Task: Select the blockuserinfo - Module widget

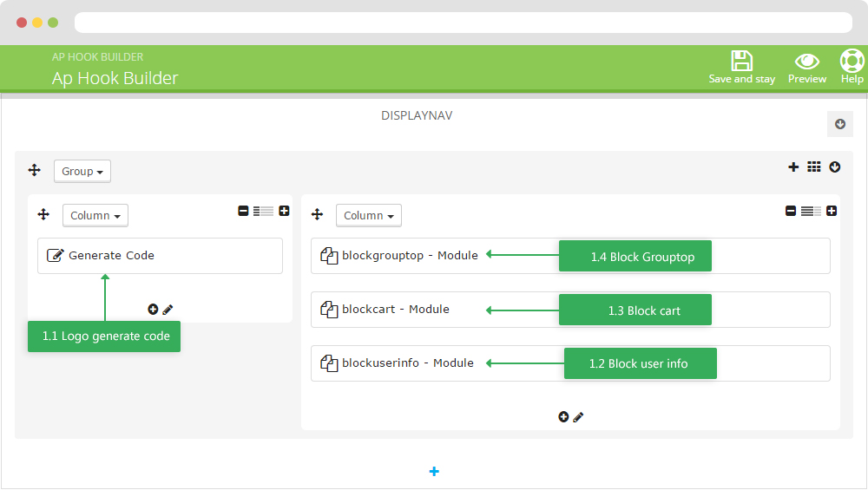Action: tap(570, 363)
